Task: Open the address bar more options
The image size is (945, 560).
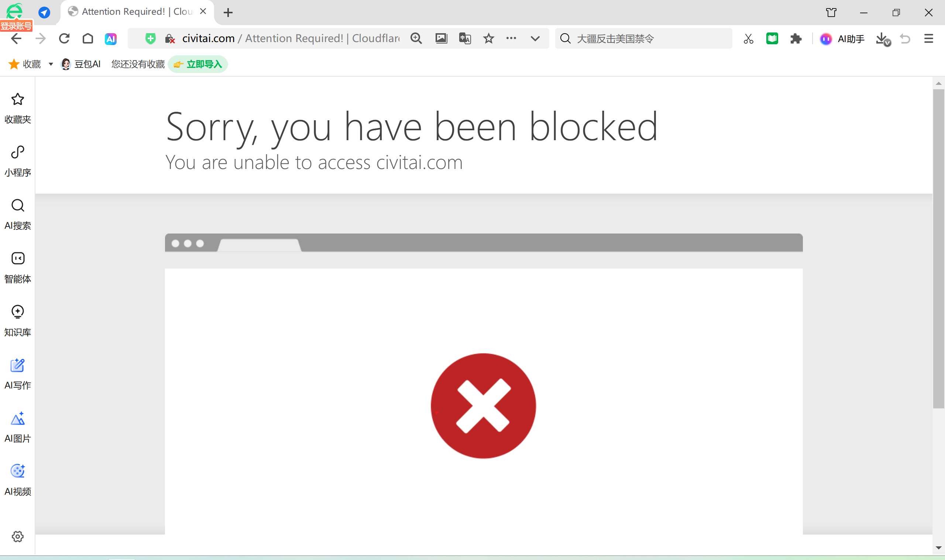Action: tap(511, 38)
